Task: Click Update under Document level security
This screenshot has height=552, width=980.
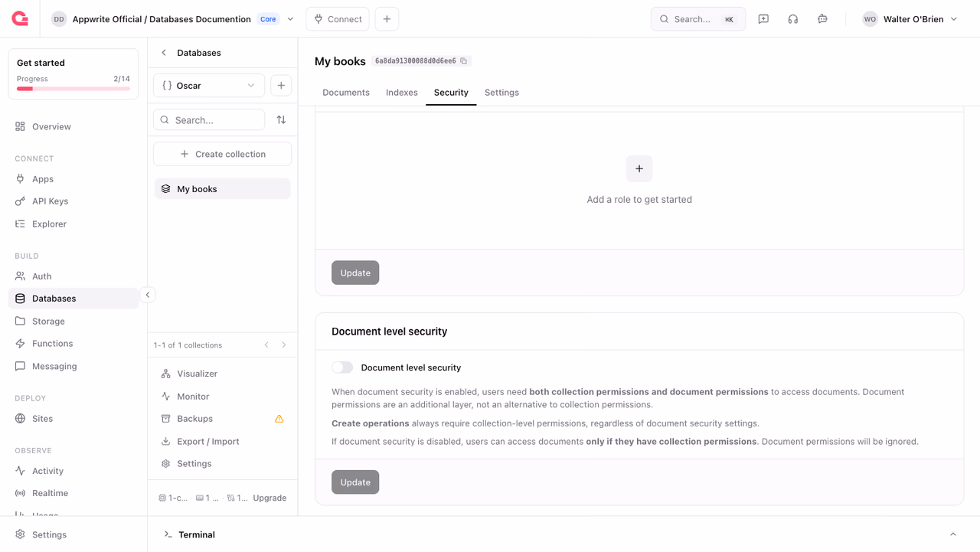Action: click(355, 482)
